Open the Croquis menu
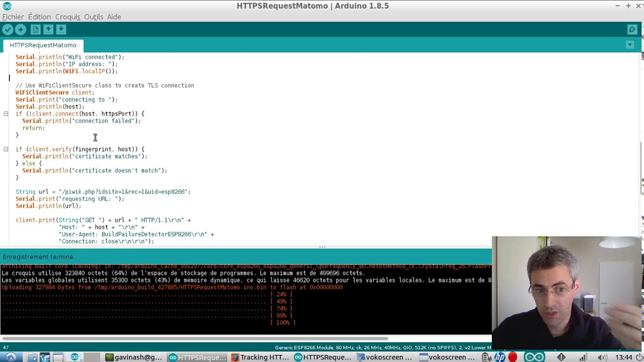 pos(67,17)
